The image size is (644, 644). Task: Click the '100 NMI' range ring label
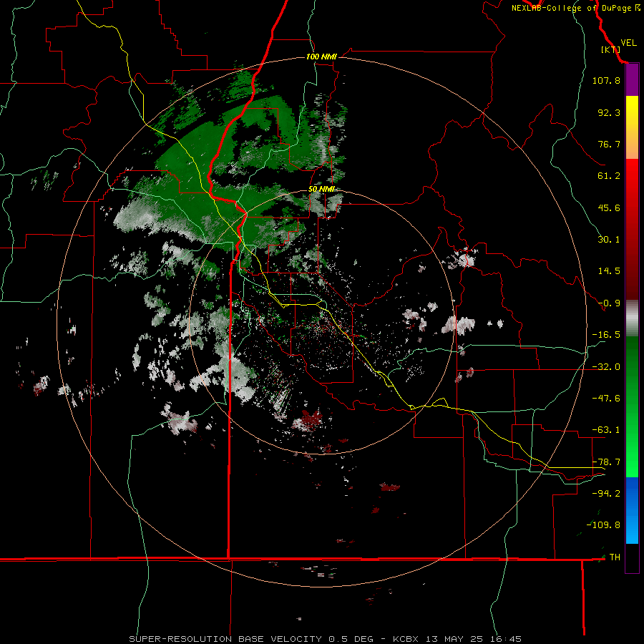click(x=321, y=57)
